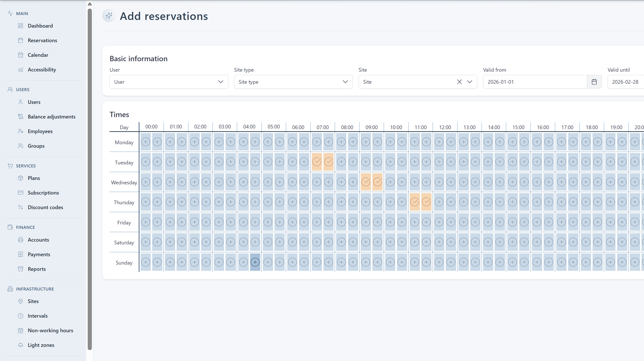Open Valid from calendar picker icon
Viewport: 644px width, 361px height.
pos(594,82)
